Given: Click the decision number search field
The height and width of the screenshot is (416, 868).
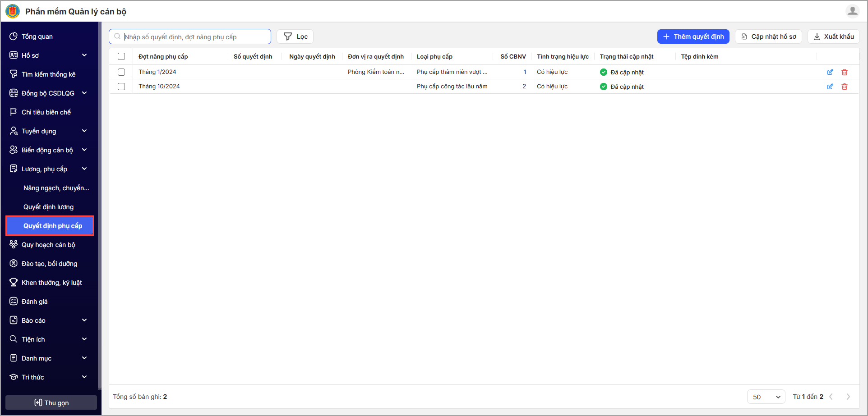Looking at the screenshot, I should [194, 37].
